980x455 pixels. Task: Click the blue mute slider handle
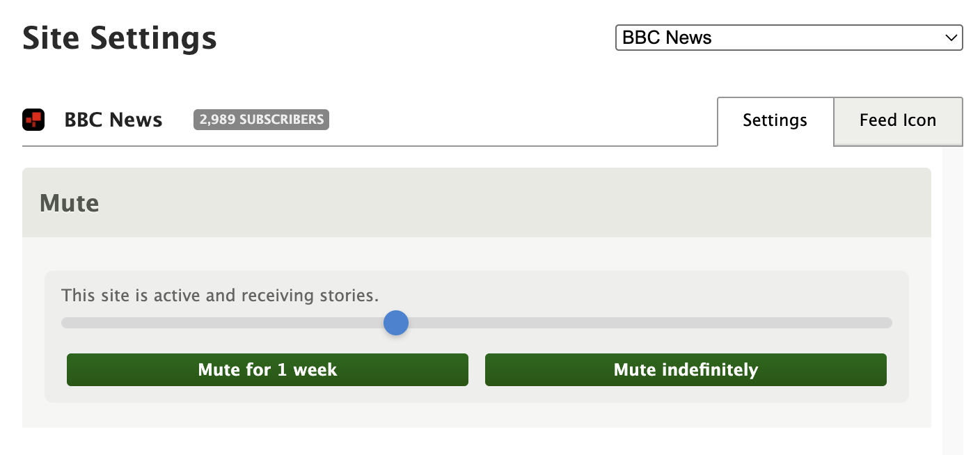tap(396, 323)
